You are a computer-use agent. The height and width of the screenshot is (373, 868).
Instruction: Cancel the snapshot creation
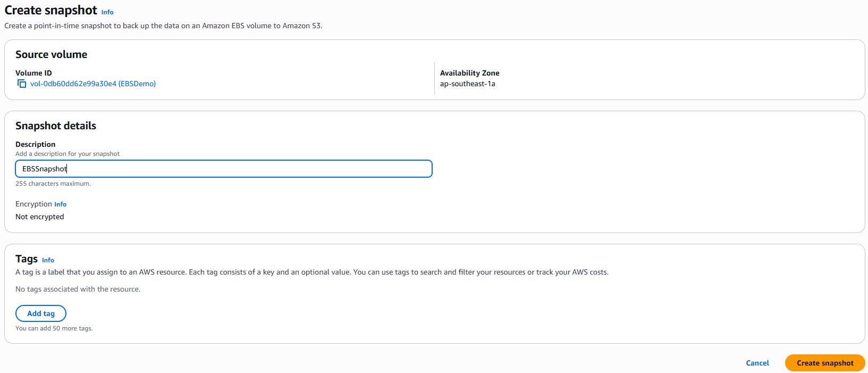(757, 363)
